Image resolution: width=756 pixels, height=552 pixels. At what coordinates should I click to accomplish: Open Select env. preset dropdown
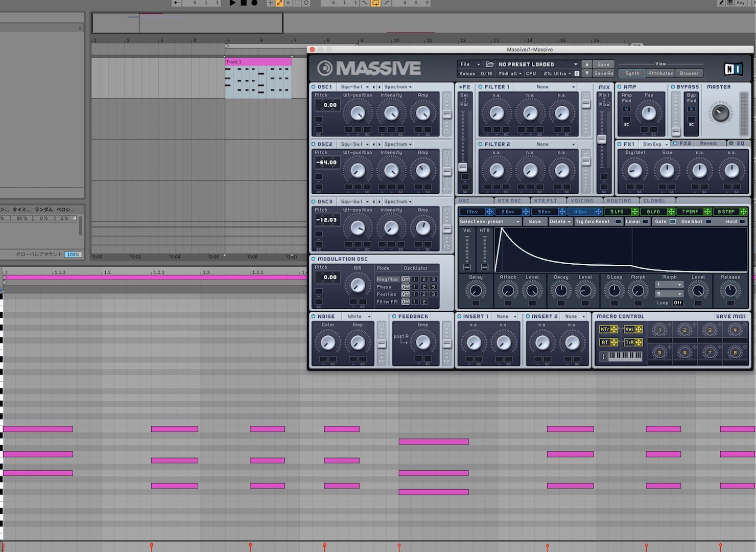[x=489, y=222]
